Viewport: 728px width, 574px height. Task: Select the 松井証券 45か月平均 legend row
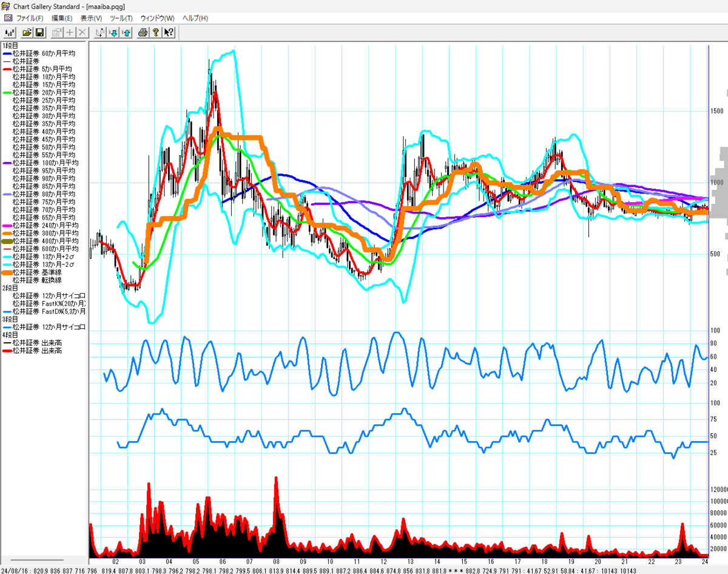(x=44, y=140)
